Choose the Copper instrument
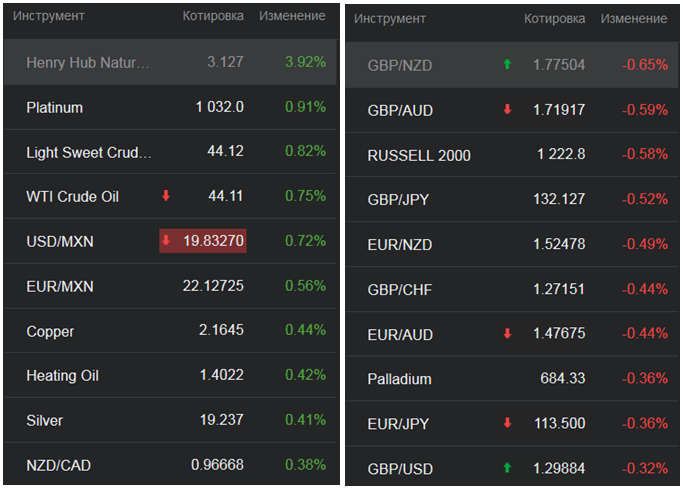Viewport: 683px width, 490px height. click(50, 331)
